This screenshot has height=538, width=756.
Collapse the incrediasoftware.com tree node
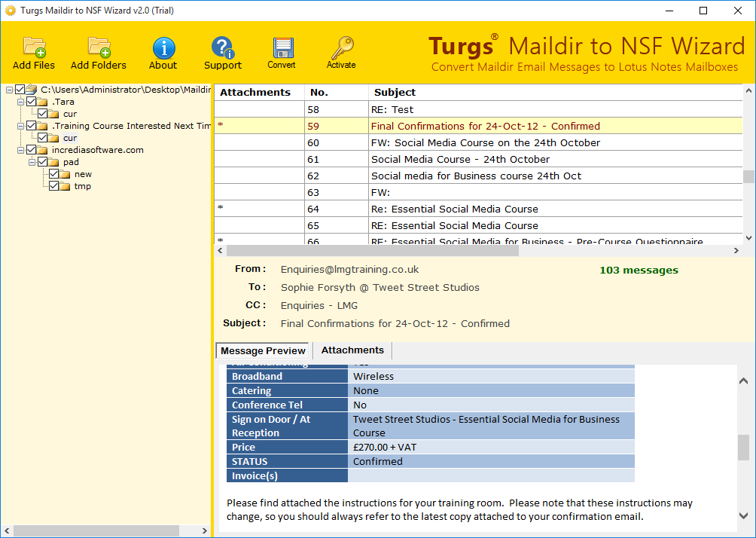coord(21,150)
